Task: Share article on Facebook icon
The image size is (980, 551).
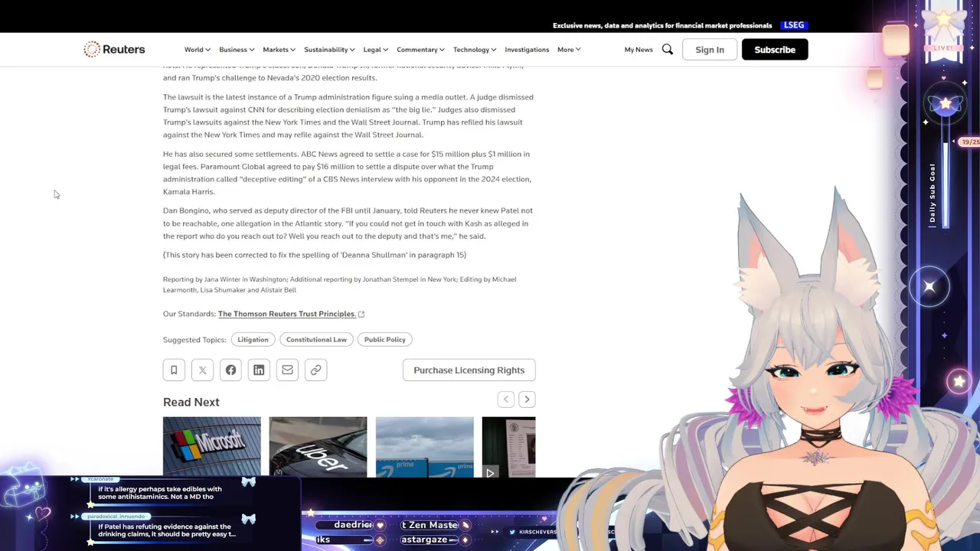Action: [230, 370]
